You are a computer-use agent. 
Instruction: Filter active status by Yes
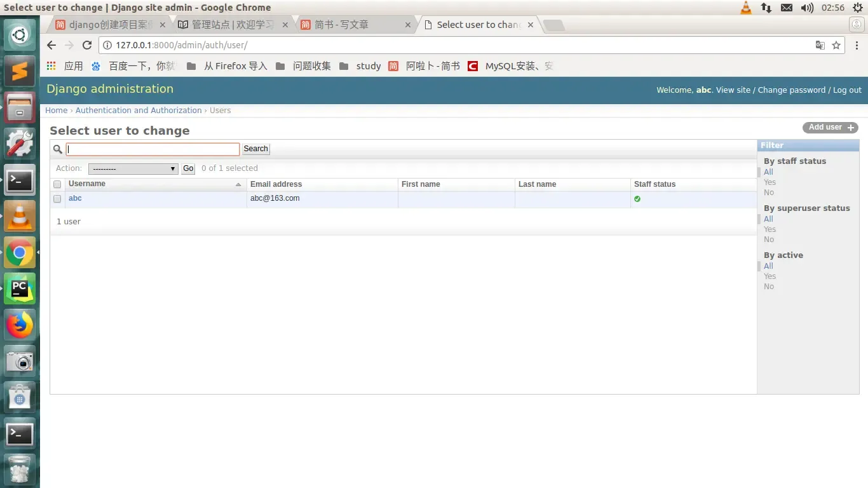tap(770, 276)
